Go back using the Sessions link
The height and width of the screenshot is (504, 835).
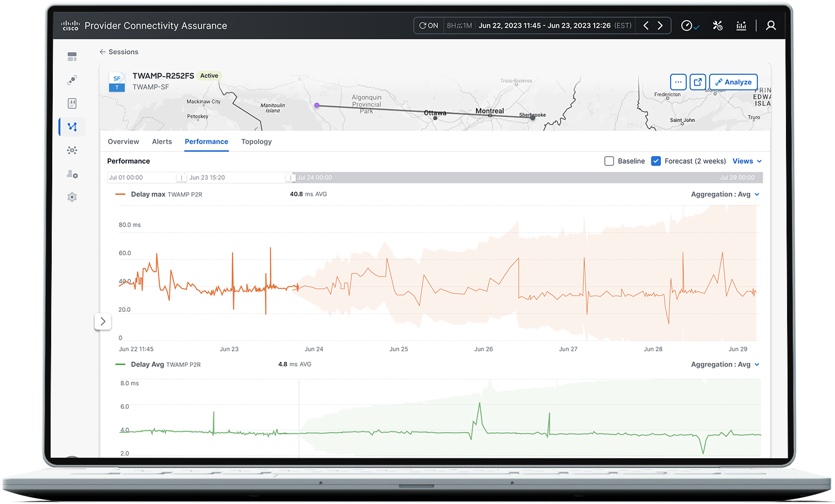(119, 52)
